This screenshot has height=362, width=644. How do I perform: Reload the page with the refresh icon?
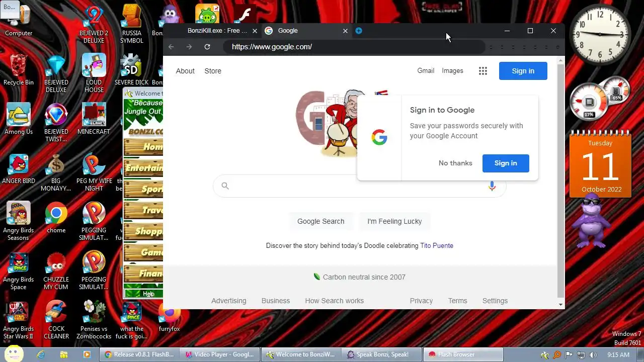(207, 47)
